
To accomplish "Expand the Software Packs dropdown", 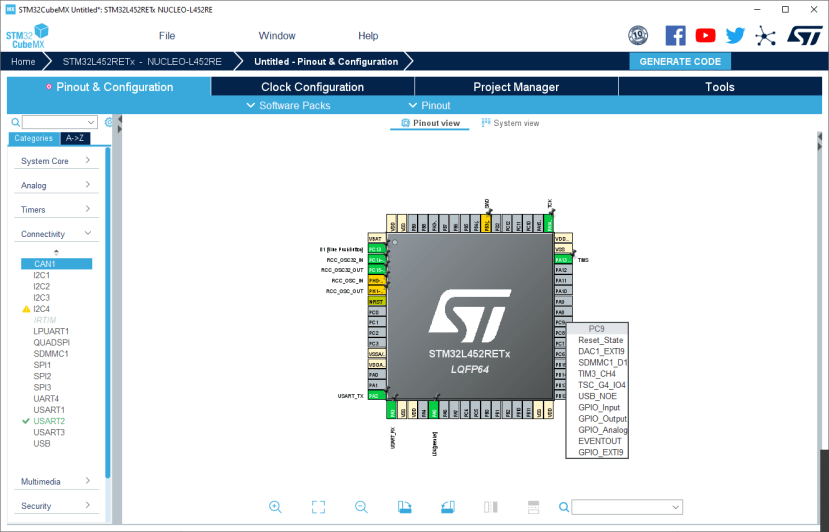I will [289, 105].
